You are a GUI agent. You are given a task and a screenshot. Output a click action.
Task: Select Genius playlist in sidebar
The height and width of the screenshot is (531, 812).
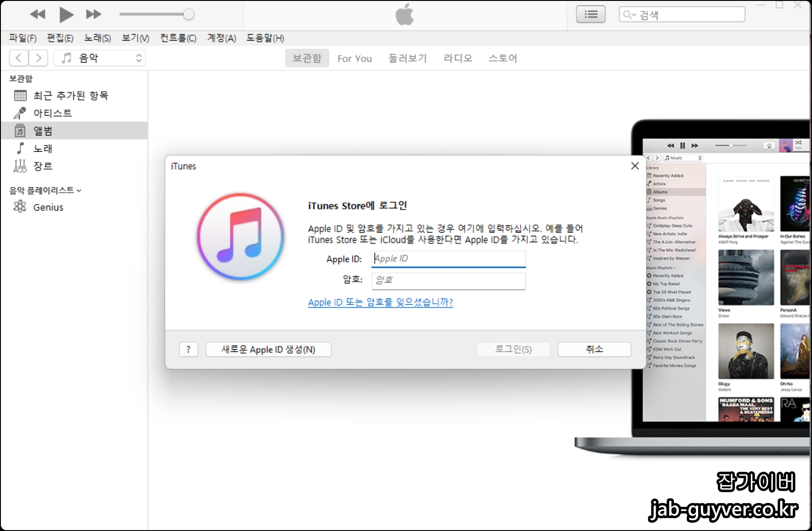click(74, 207)
